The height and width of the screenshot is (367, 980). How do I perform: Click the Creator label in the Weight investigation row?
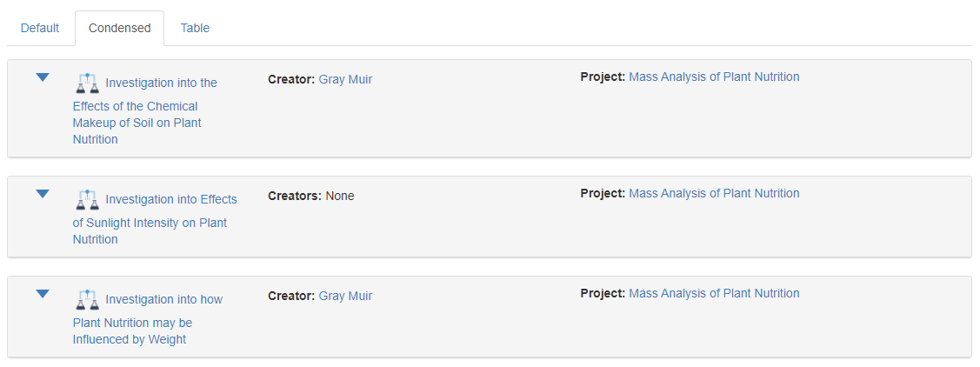pyautogui.click(x=291, y=296)
